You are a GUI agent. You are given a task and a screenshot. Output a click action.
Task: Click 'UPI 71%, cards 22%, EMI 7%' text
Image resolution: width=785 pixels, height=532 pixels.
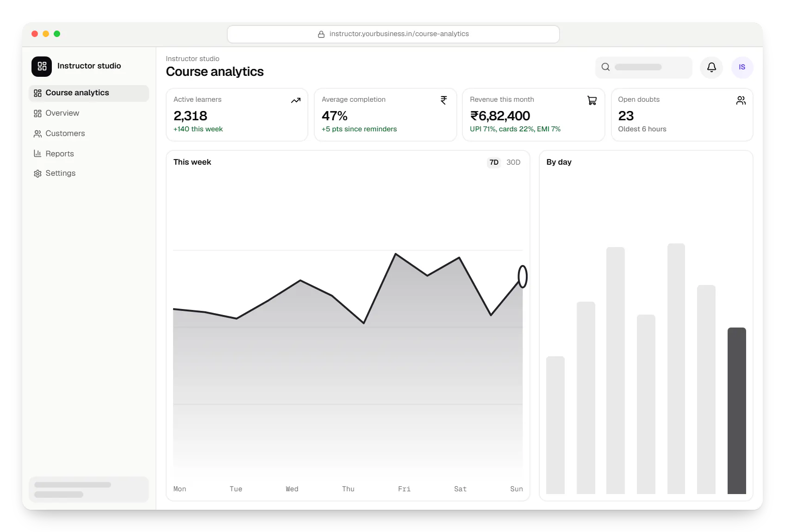pos(515,129)
